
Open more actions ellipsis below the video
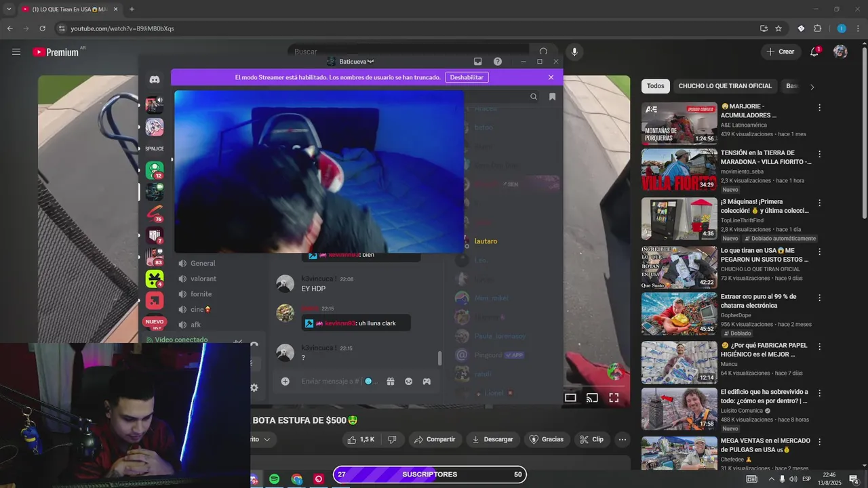click(x=623, y=439)
